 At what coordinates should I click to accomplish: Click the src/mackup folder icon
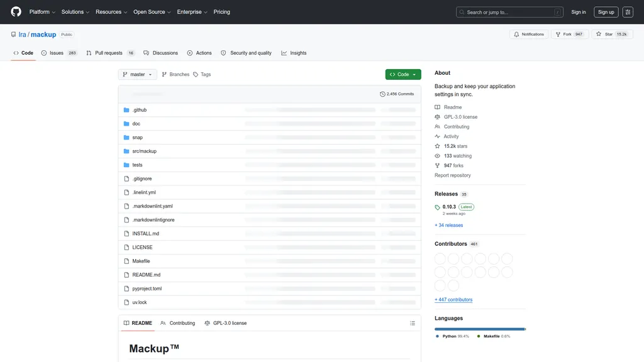pos(126,151)
